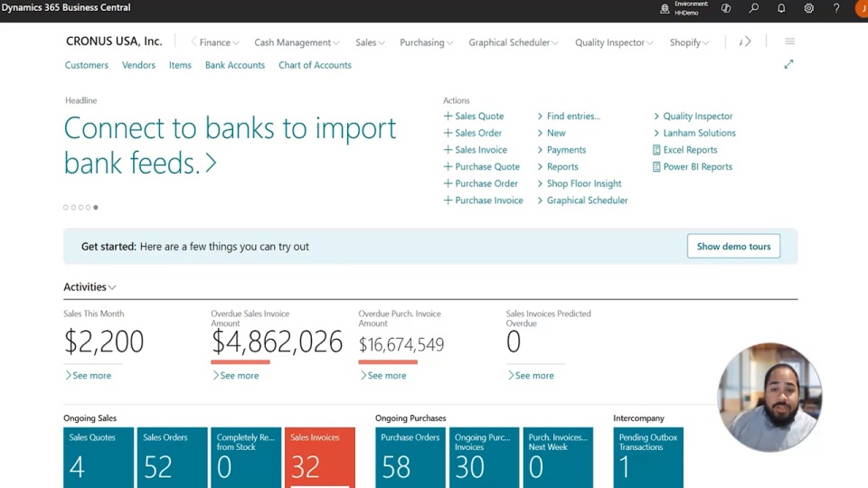Open the Purchase Orders tile showing 58
Screen dimensions: 868x488
click(x=410, y=457)
